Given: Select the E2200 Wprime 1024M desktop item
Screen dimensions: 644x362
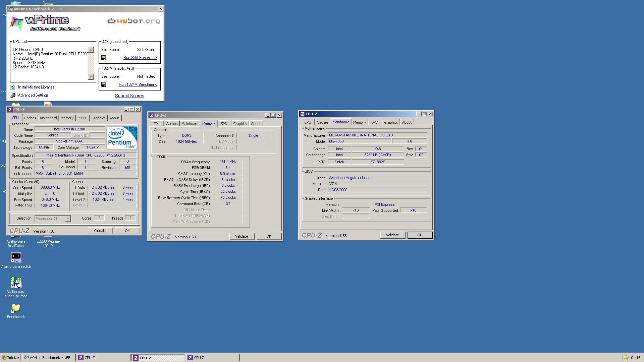Looking at the screenshot, I should 48,243.
